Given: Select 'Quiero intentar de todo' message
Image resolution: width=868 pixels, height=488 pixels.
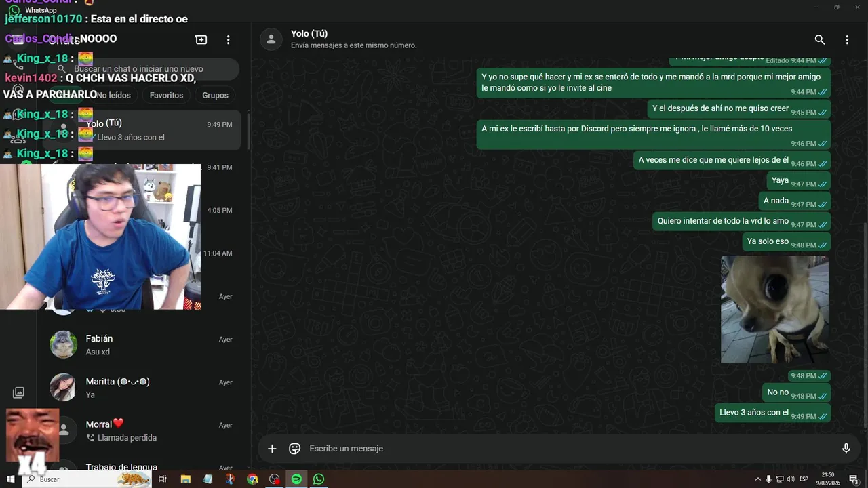Looking at the screenshot, I should [x=741, y=222].
